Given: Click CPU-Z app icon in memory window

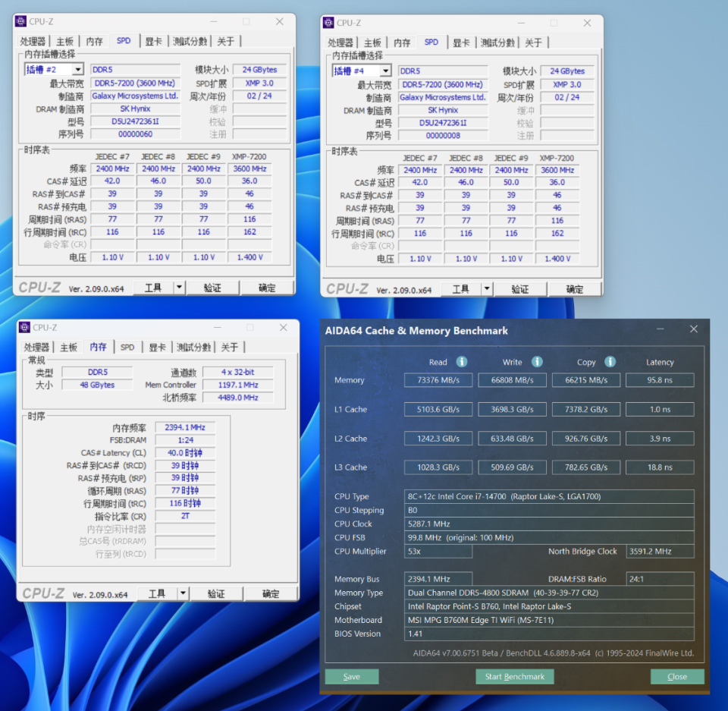Looking at the screenshot, I should coord(24,327).
